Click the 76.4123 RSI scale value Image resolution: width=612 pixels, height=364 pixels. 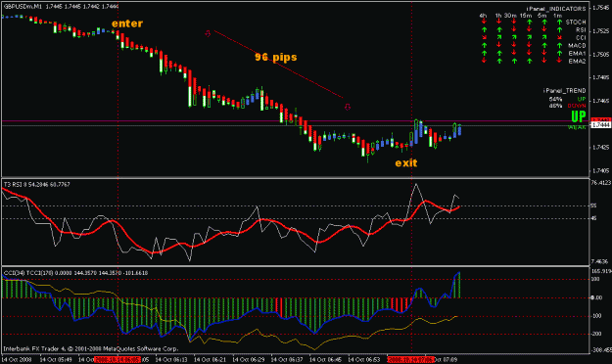click(x=601, y=182)
